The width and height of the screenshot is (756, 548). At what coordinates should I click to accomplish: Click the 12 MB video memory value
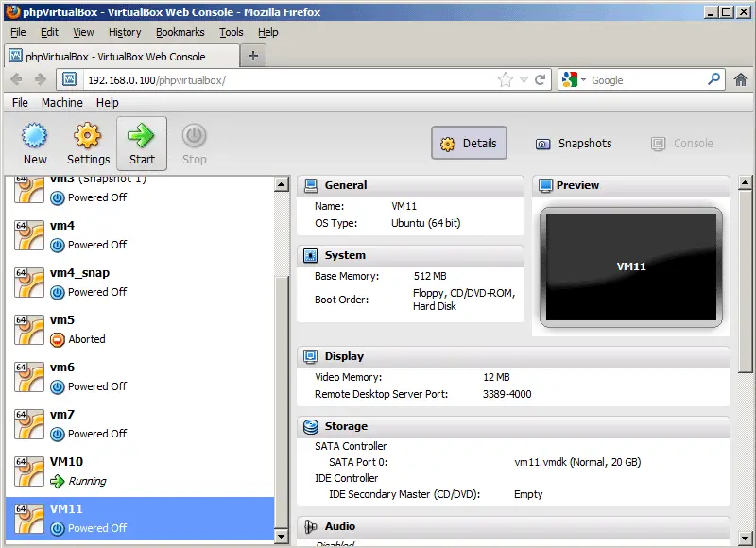click(x=496, y=377)
